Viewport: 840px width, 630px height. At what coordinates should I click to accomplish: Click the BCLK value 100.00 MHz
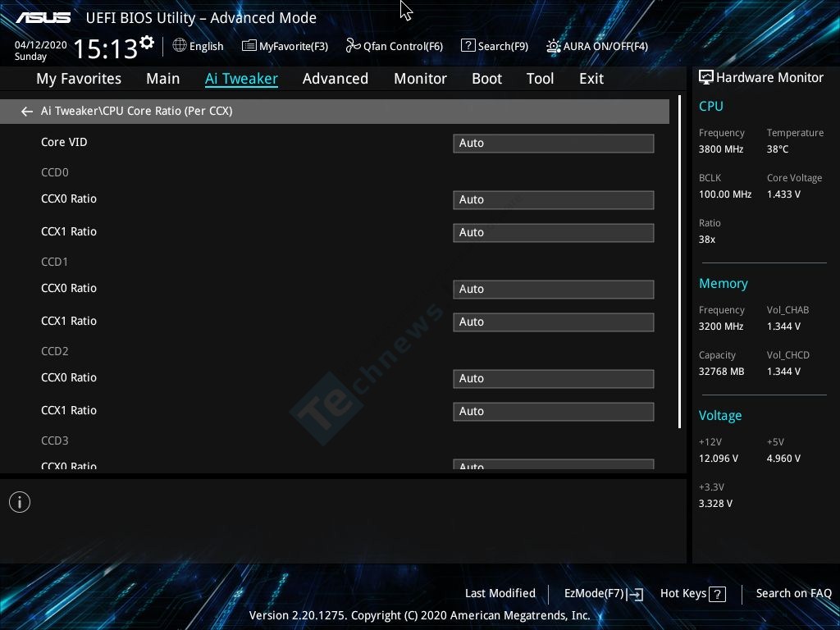[725, 194]
